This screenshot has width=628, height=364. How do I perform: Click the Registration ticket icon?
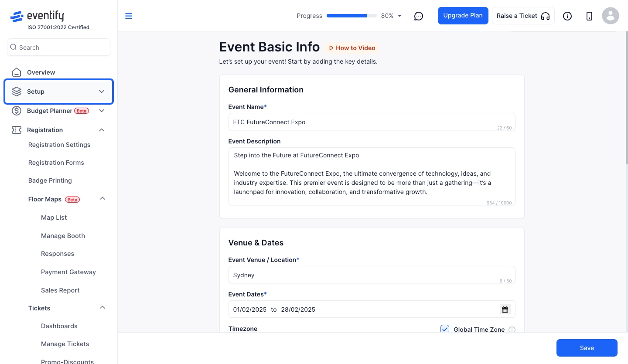[17, 130]
